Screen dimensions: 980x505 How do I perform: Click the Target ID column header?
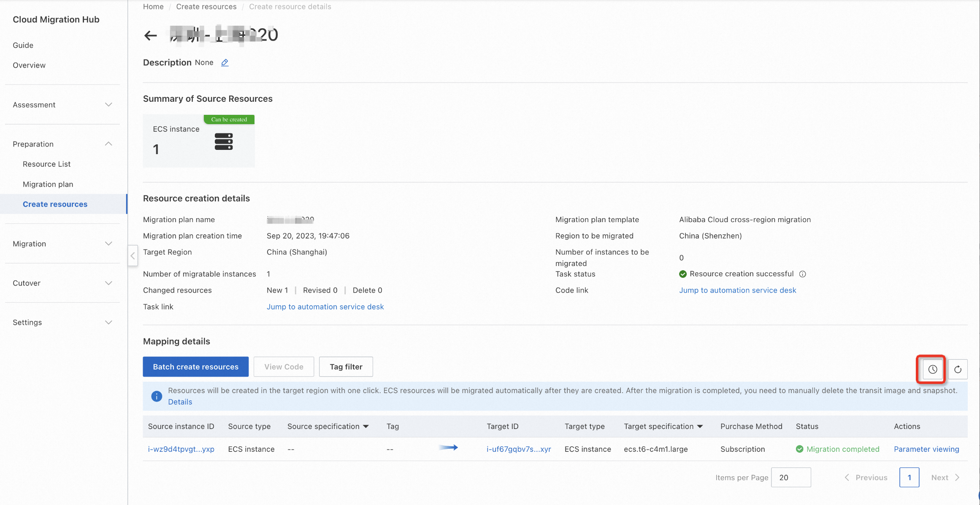[502, 426]
